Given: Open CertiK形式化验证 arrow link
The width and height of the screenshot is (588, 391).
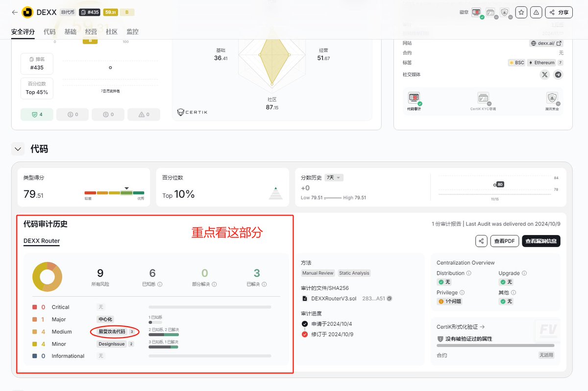Looking at the screenshot, I should [x=461, y=327].
